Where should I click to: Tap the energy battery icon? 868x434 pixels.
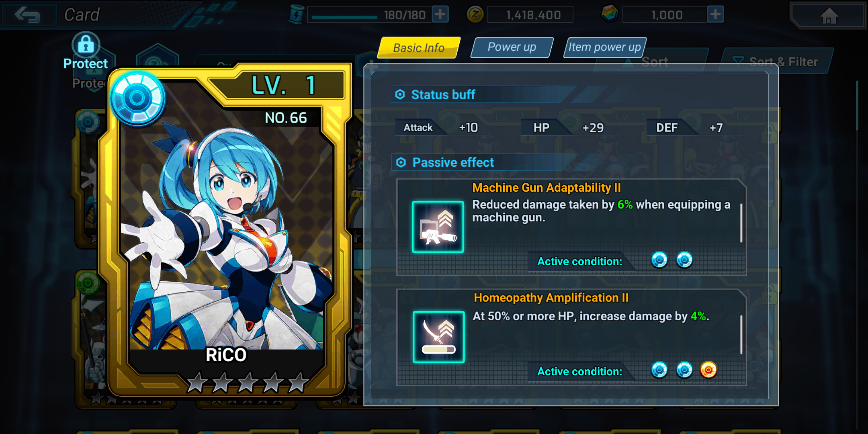pos(296,14)
